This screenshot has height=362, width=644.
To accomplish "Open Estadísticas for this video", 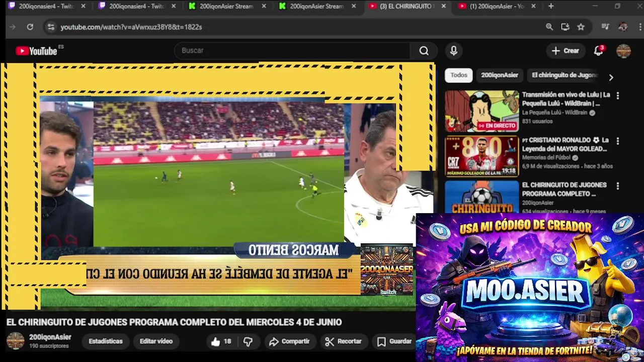I will click(x=106, y=341).
